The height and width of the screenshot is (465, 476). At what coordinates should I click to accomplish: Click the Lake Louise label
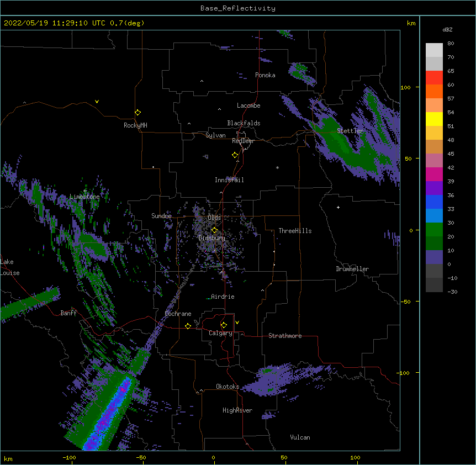click(x=9, y=267)
